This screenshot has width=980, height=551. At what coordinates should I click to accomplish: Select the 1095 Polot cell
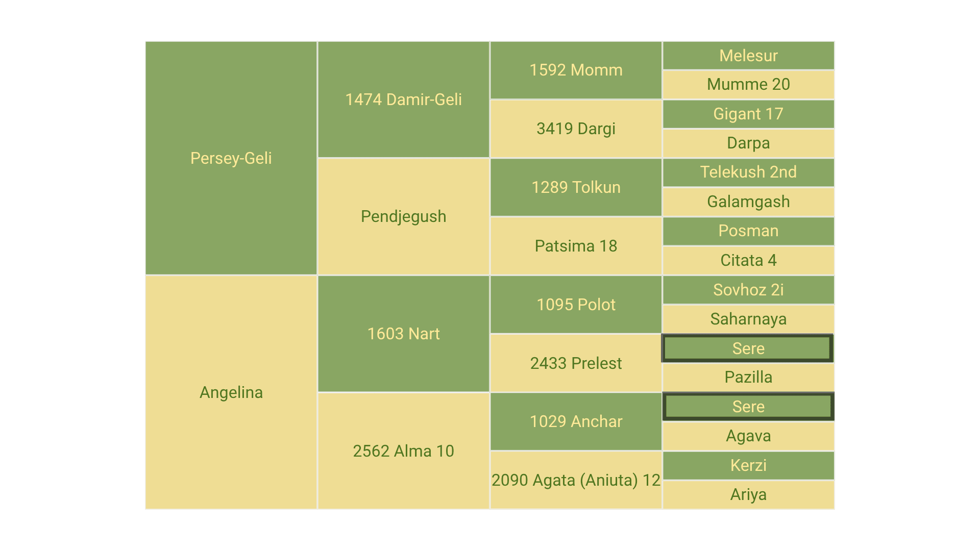click(576, 305)
